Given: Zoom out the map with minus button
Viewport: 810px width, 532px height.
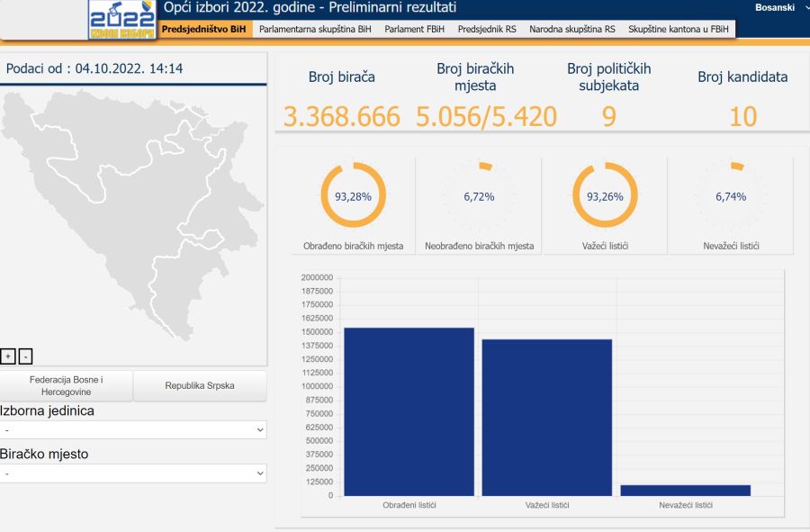Looking at the screenshot, I should (x=25, y=356).
